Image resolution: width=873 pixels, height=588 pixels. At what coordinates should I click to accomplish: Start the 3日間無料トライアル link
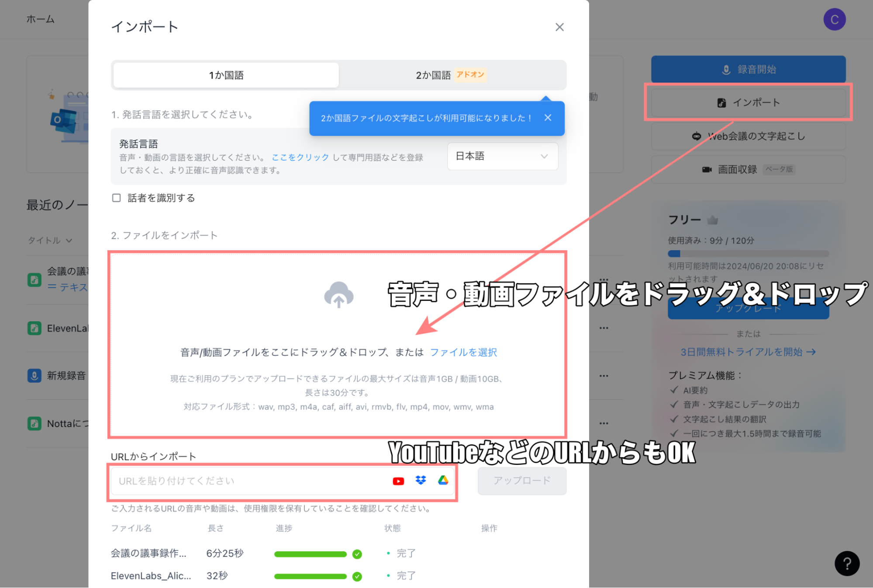pyautogui.click(x=747, y=352)
